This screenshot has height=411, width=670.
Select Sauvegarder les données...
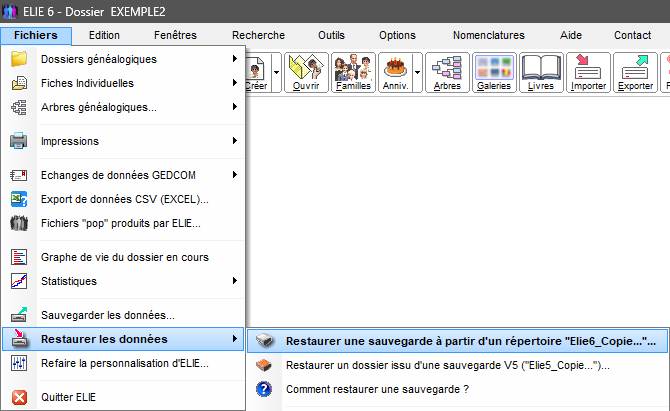coord(123,315)
